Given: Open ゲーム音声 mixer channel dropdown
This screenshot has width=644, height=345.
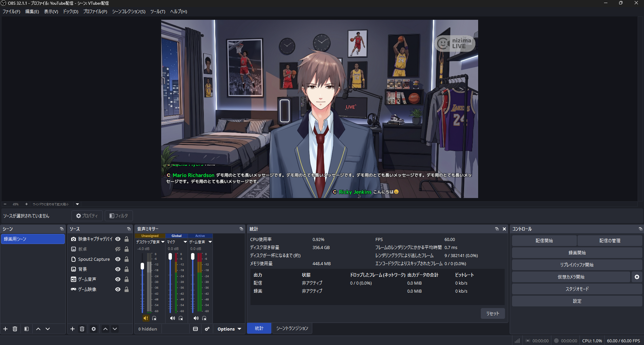Looking at the screenshot, I should click(x=210, y=242).
